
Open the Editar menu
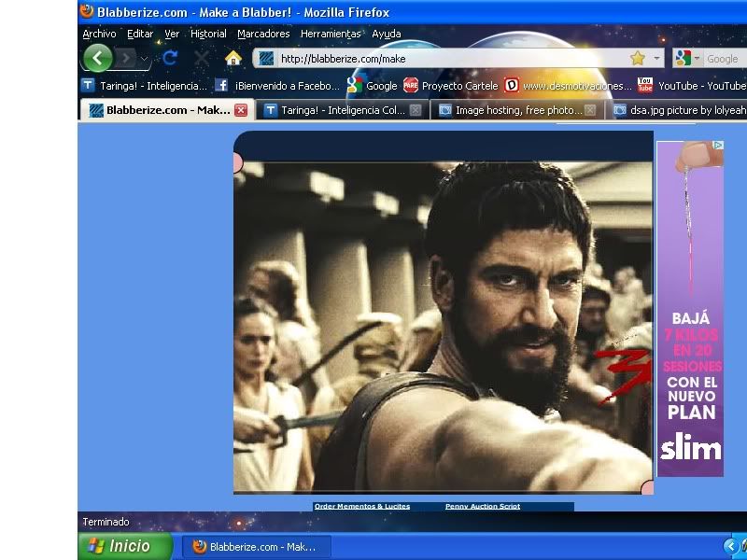(x=140, y=34)
